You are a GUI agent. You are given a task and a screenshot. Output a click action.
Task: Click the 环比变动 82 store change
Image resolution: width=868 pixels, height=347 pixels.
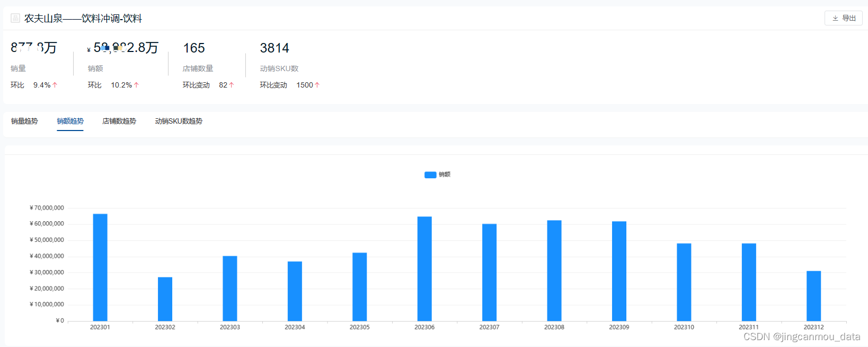[208, 85]
